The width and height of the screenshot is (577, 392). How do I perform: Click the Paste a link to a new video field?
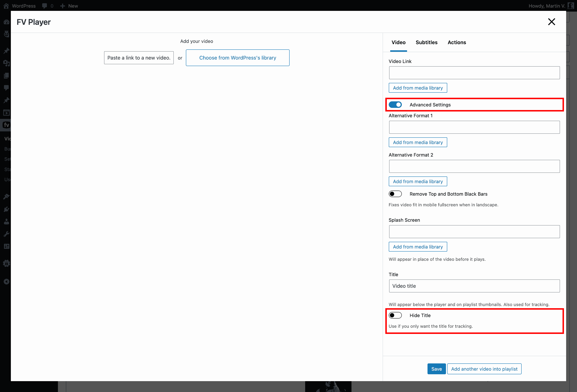[139, 58]
